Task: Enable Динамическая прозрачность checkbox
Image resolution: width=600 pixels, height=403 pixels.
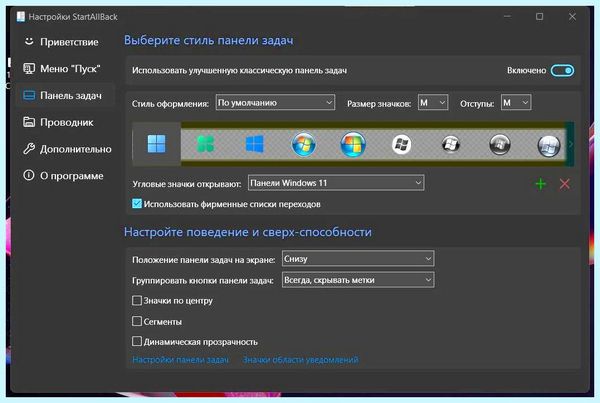Action: coord(137,341)
